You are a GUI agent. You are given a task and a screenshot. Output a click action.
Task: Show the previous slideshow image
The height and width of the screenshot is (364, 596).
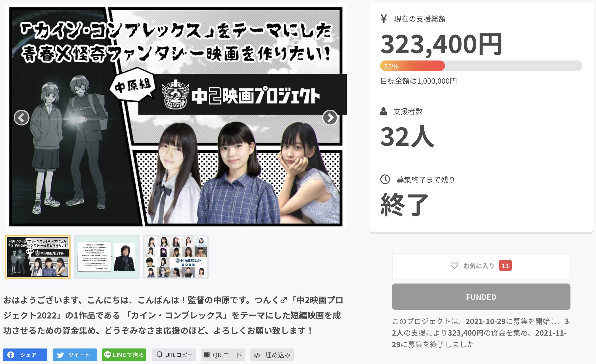[22, 118]
